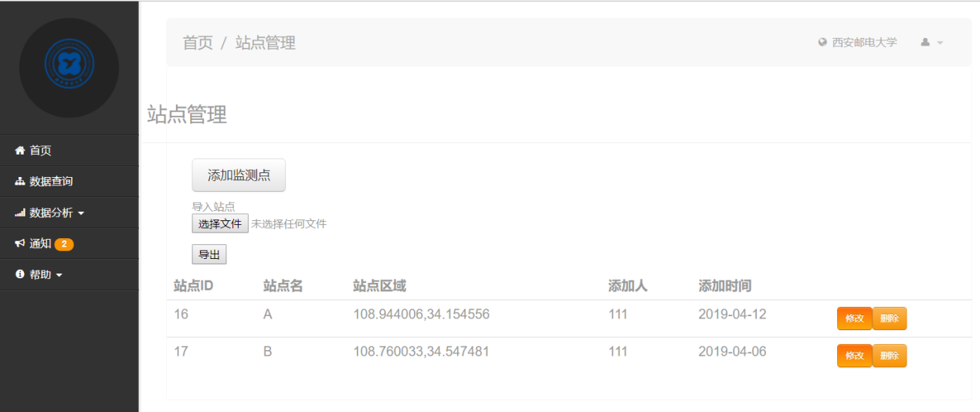Click 修改 for station A
The height and width of the screenshot is (412, 980).
(854, 318)
